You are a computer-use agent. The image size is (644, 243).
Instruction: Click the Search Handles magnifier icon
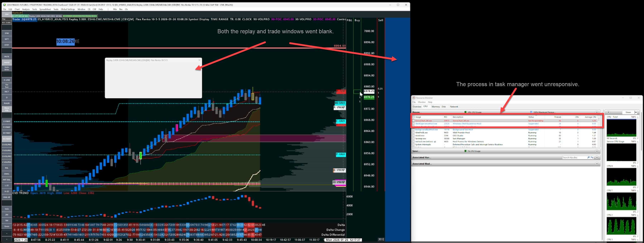click(589, 158)
